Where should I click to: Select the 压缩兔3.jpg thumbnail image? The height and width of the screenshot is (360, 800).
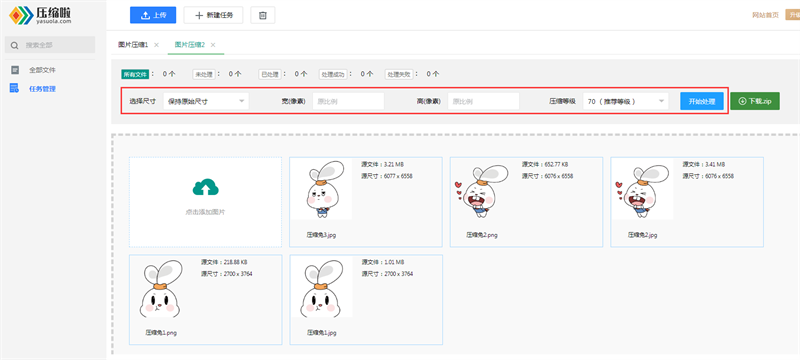click(x=321, y=189)
